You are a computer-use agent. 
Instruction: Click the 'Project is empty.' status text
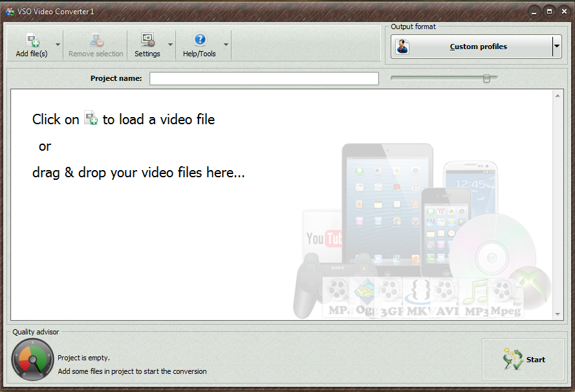pos(83,358)
